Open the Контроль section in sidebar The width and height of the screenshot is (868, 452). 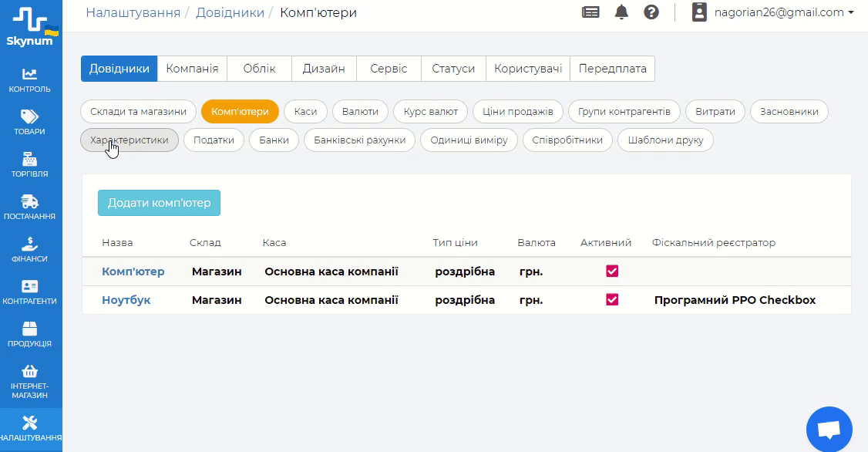click(x=30, y=79)
